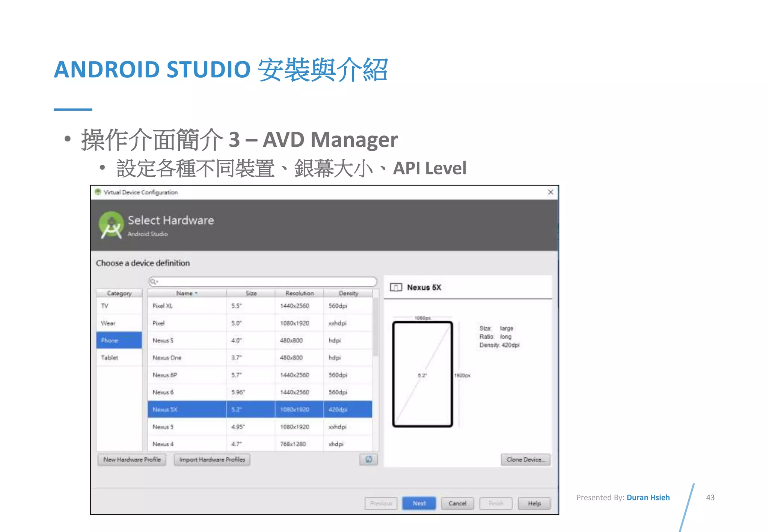The width and height of the screenshot is (769, 532).
Task: Click the Previous button
Action: (x=381, y=503)
